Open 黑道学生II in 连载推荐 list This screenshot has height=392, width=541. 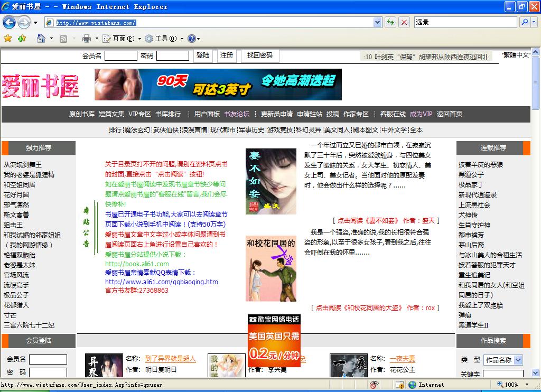473,325
